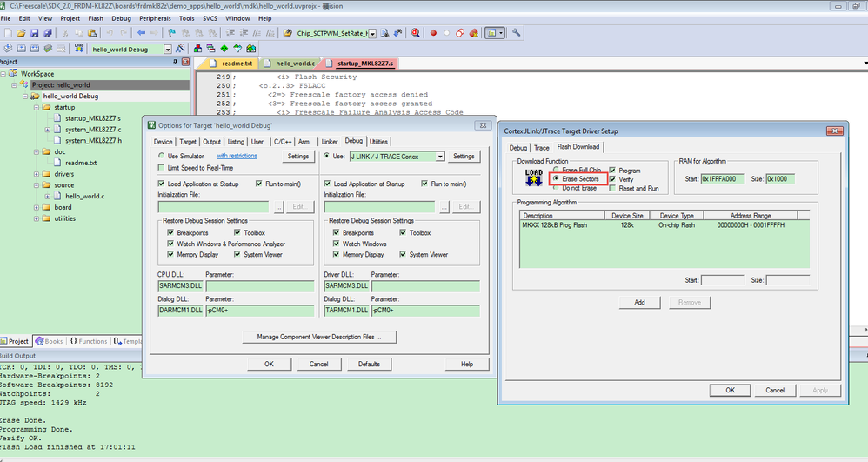Insert a bookmark with the flag icon
This screenshot has height=462, width=868.
(171, 33)
